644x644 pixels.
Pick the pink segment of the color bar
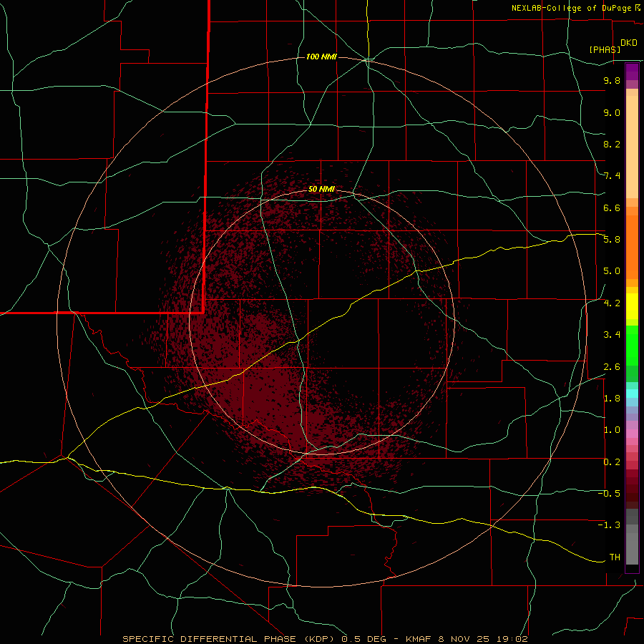click(x=632, y=434)
